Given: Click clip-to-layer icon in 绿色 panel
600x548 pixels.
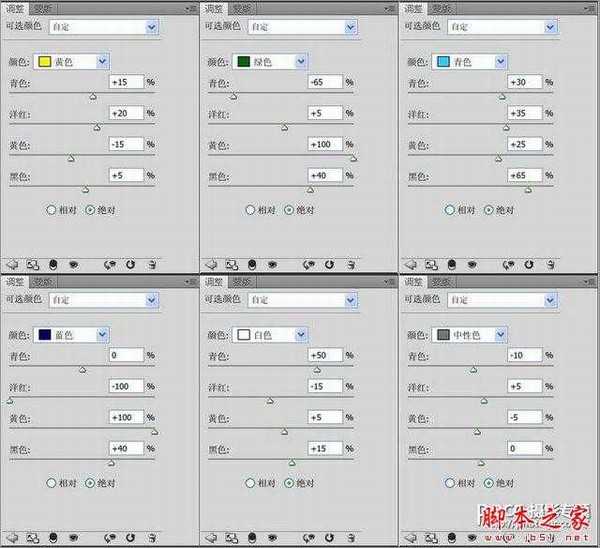Looking at the screenshot, I should pos(252,264).
